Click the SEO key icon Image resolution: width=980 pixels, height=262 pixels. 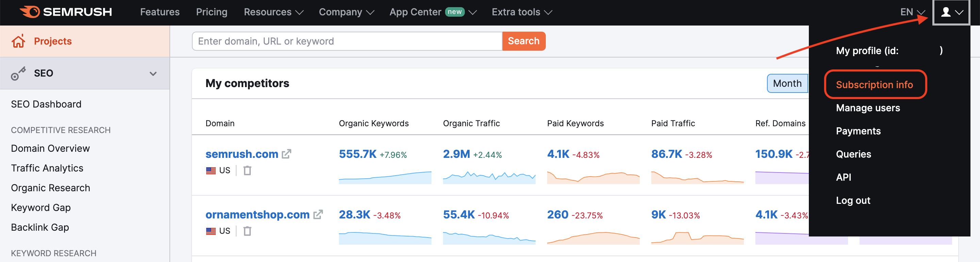18,73
